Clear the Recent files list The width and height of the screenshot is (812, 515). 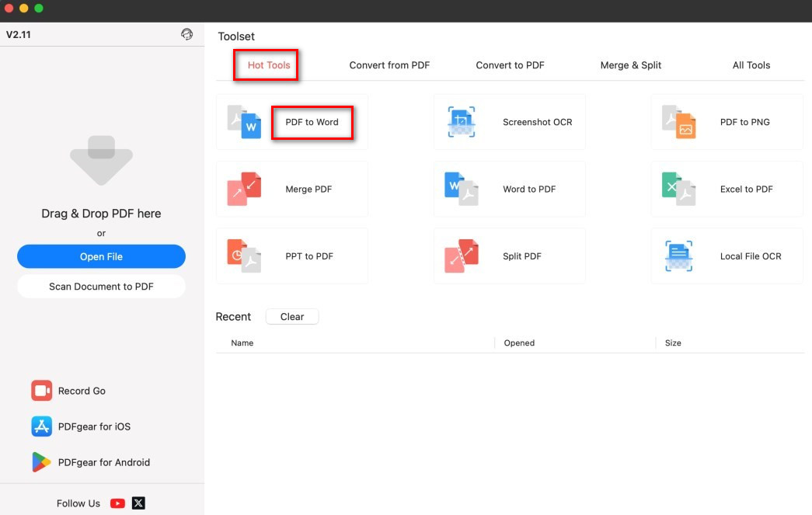coord(292,316)
